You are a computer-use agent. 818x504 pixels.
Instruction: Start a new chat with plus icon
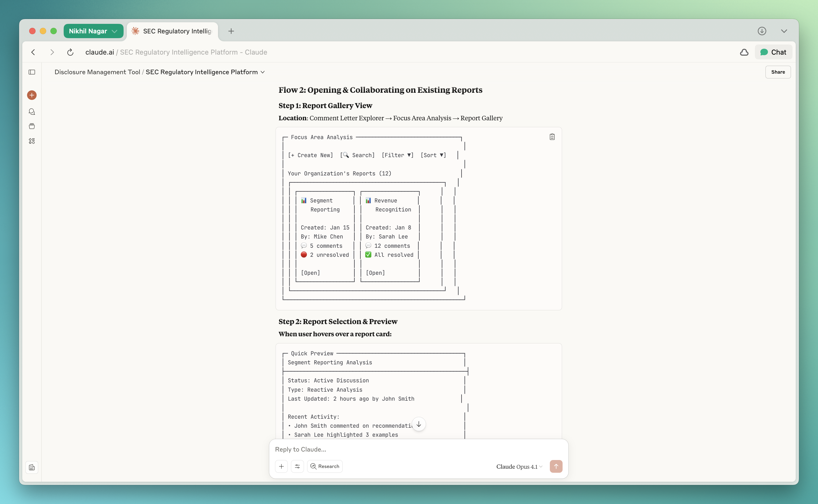click(x=32, y=95)
